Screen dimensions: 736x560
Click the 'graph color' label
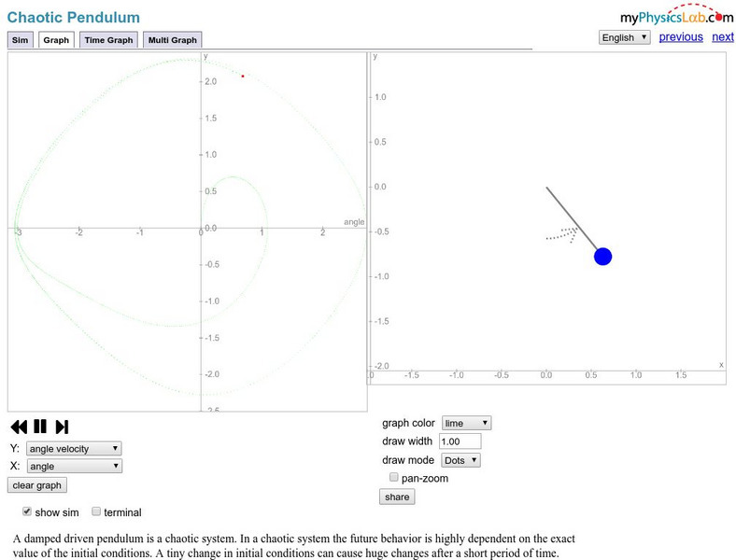(x=408, y=423)
